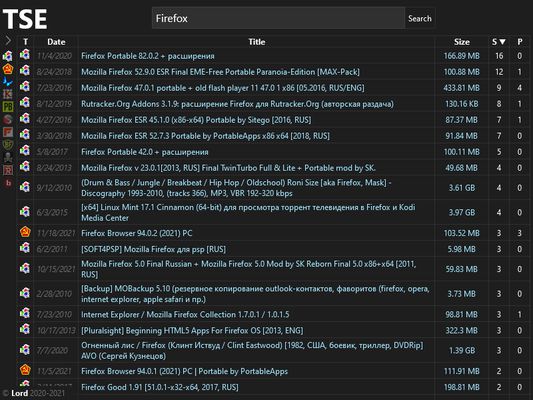Sort results by the S seeders column
The height and width of the screenshot is (400, 533).
coord(499,42)
